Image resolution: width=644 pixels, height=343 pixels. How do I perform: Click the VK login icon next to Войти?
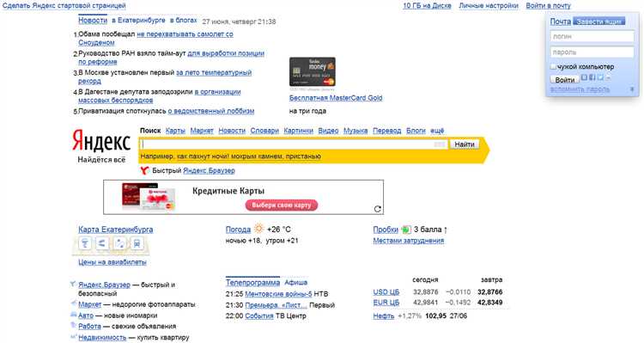pyautogui.click(x=585, y=77)
